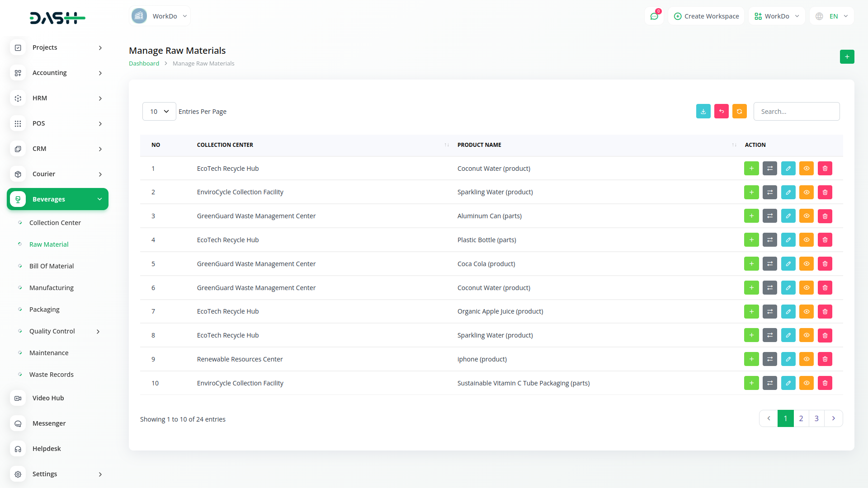Click the transfer arrows icon for Coca Cola

769,264
